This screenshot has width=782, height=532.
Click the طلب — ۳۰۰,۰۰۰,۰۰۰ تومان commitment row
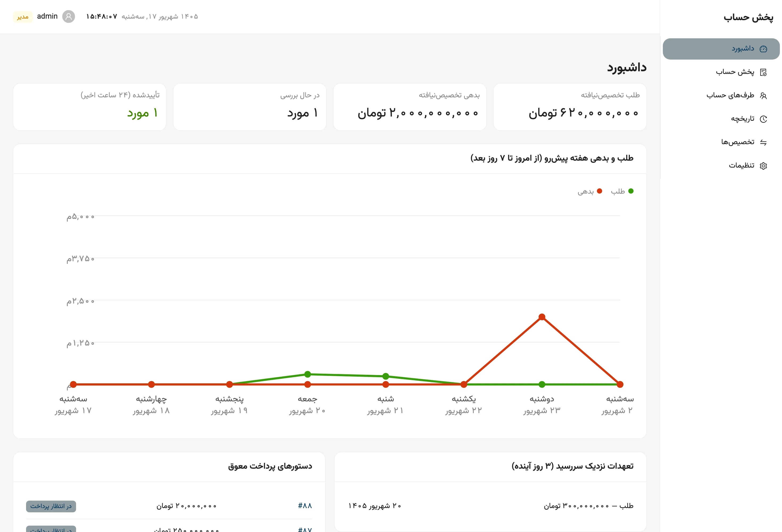coord(490,506)
